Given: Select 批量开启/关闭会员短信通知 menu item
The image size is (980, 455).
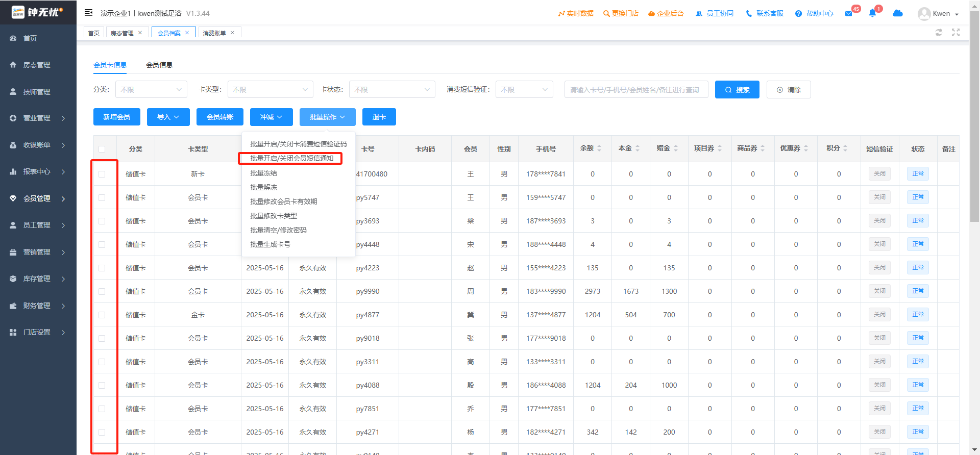Looking at the screenshot, I should [298, 158].
